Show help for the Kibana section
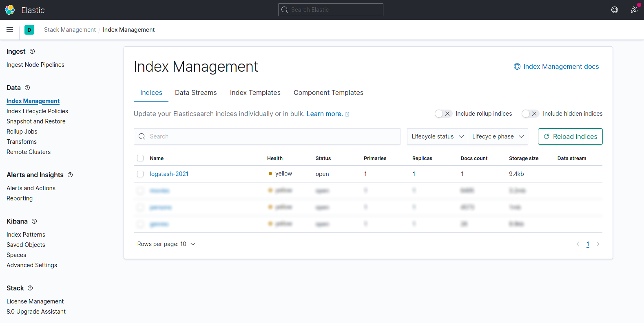This screenshot has width=644, height=323. click(x=34, y=221)
